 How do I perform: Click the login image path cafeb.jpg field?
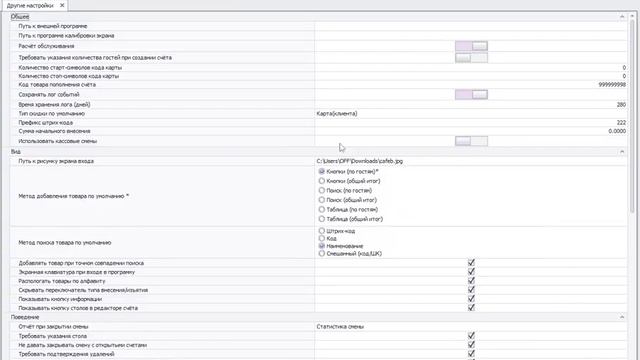click(x=471, y=161)
